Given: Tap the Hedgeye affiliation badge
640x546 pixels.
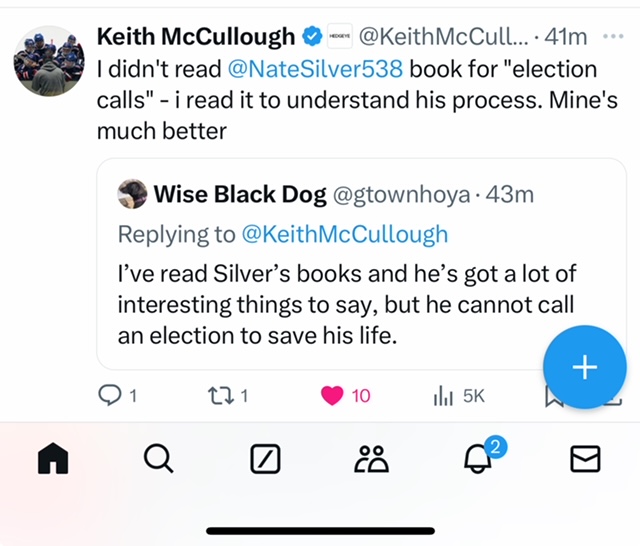Looking at the screenshot, I should pyautogui.click(x=339, y=37).
